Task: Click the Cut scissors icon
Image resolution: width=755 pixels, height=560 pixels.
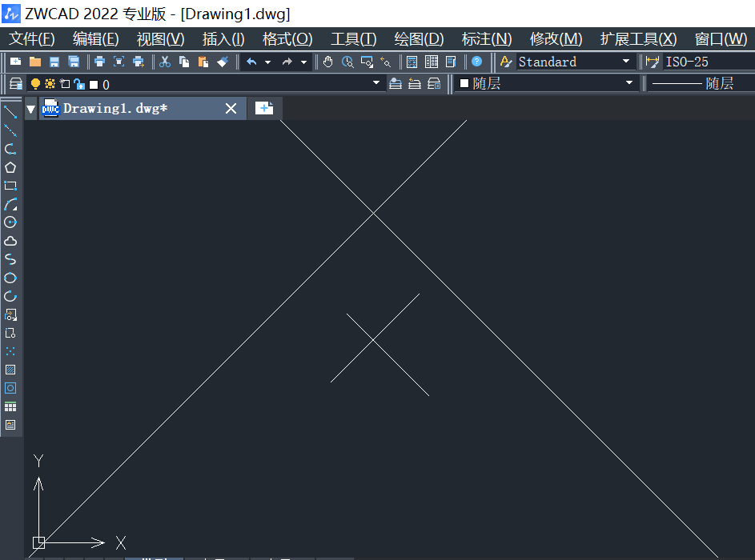Action: (165, 62)
